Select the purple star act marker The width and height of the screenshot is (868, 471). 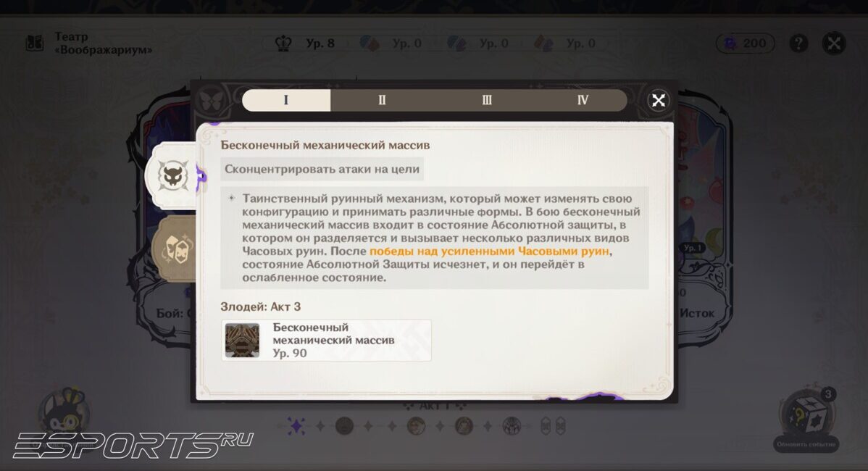[296, 425]
